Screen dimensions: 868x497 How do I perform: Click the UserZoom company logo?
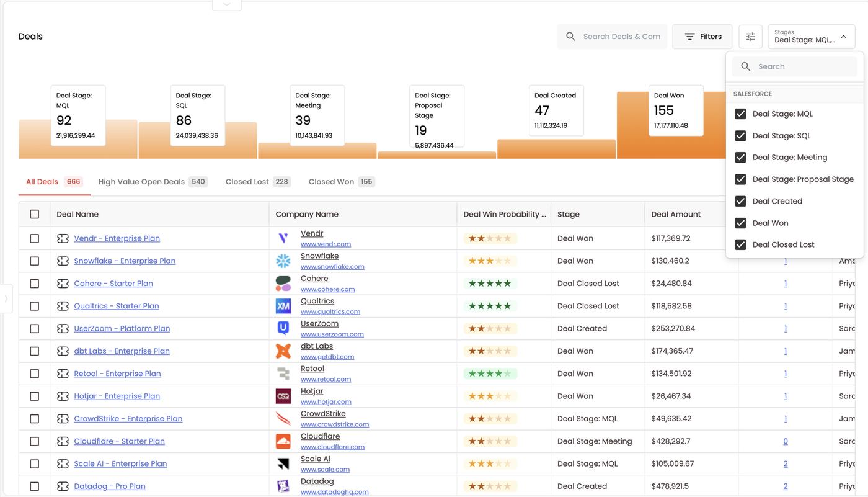[283, 328]
